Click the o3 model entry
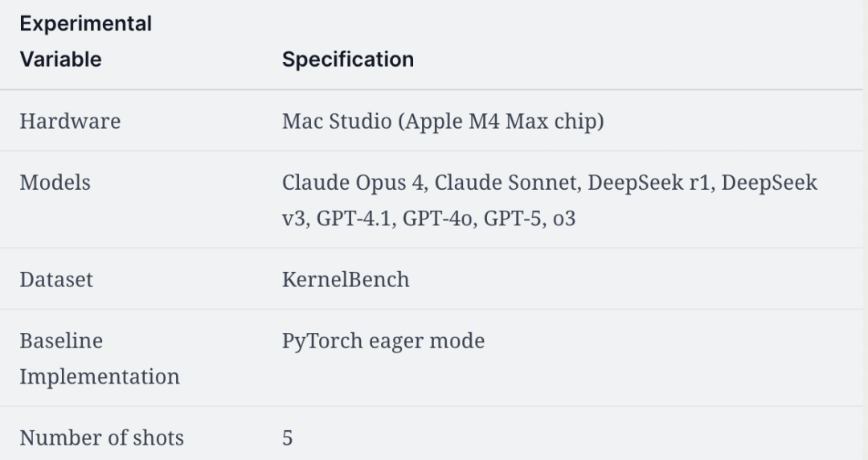This screenshot has width=868, height=460. [x=564, y=219]
